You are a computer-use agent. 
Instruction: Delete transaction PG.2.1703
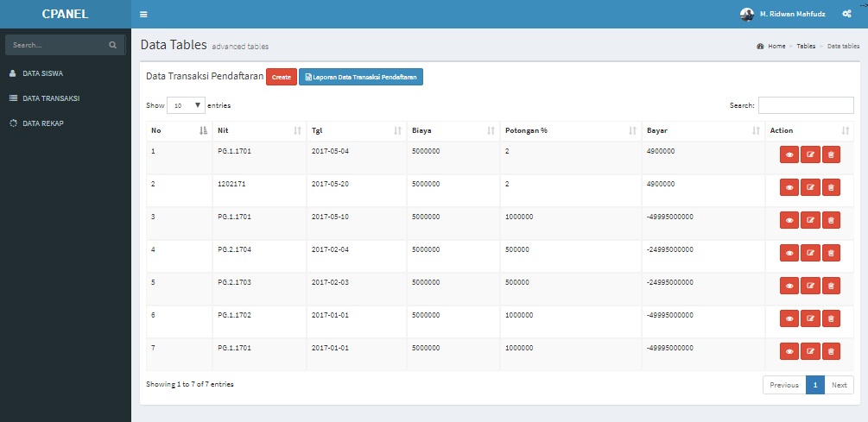click(x=831, y=286)
